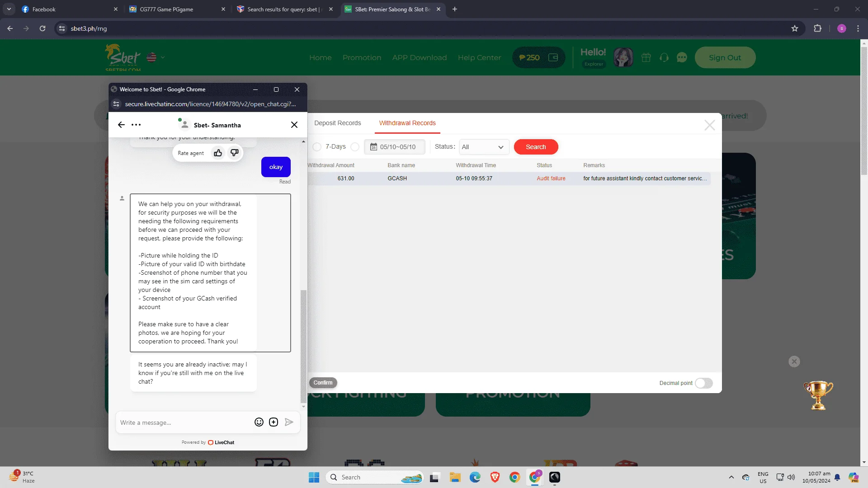
Task: Open a new browser tab
Action: click(455, 9)
